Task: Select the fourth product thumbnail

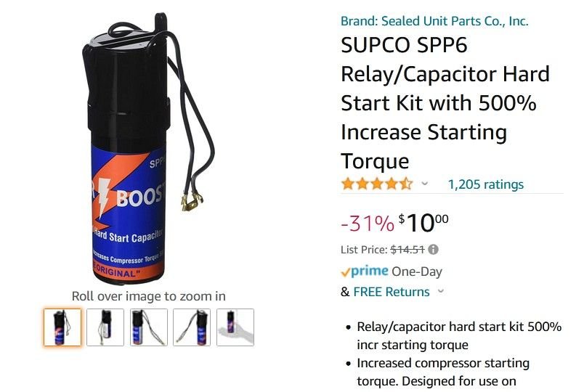Action: click(192, 327)
